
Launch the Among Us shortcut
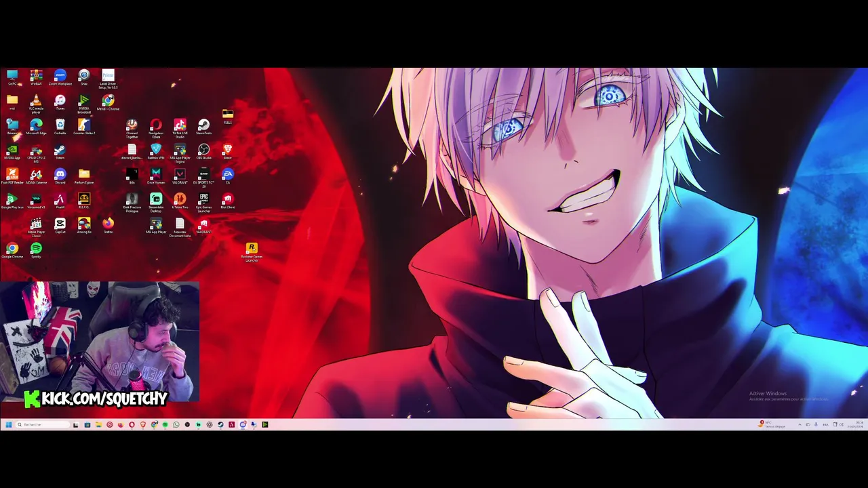[x=84, y=226]
